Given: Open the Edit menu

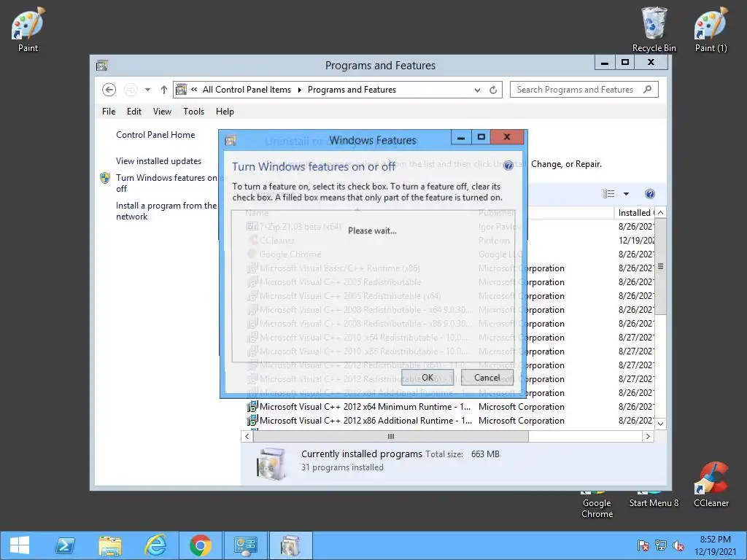Looking at the screenshot, I should coord(134,112).
